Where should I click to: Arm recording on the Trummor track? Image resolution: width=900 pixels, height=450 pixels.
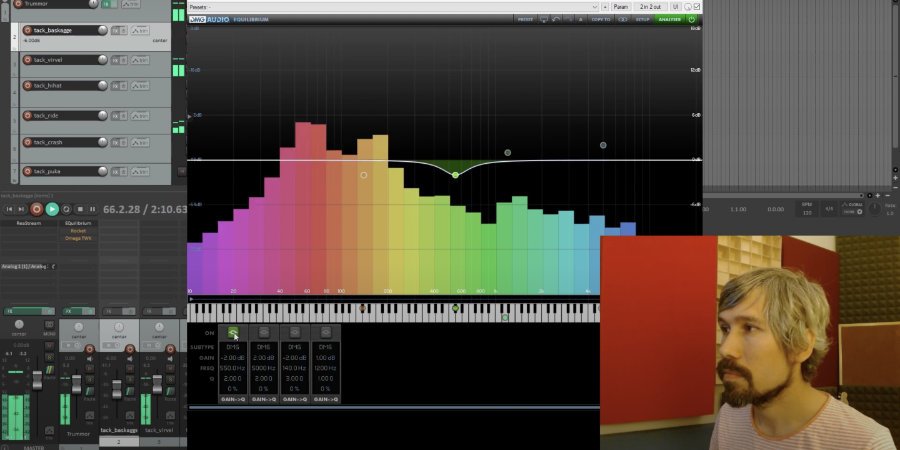18,3
